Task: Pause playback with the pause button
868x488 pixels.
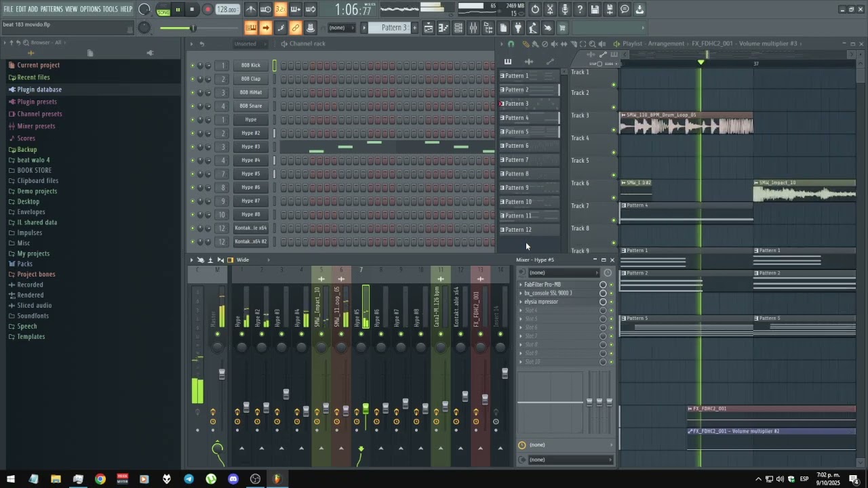Action: [178, 9]
